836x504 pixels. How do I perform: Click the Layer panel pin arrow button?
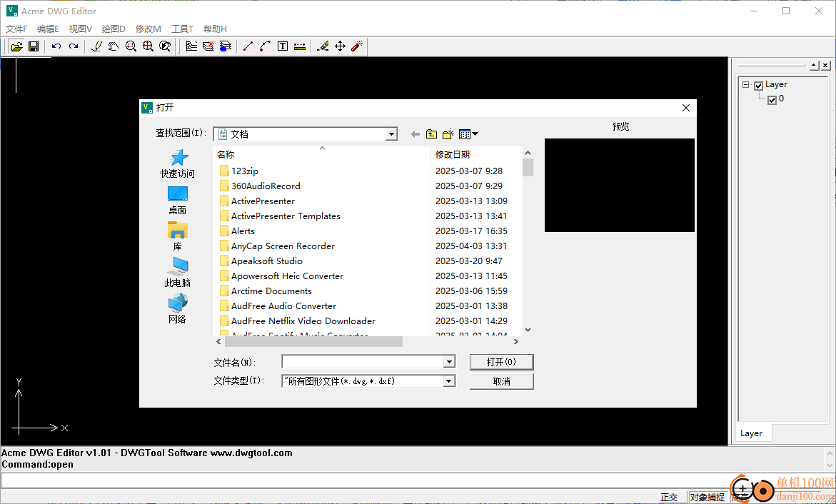click(814, 66)
